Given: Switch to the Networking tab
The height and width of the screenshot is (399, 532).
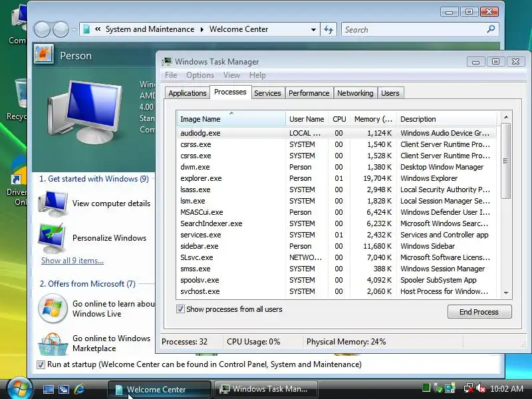Looking at the screenshot, I should (x=355, y=93).
